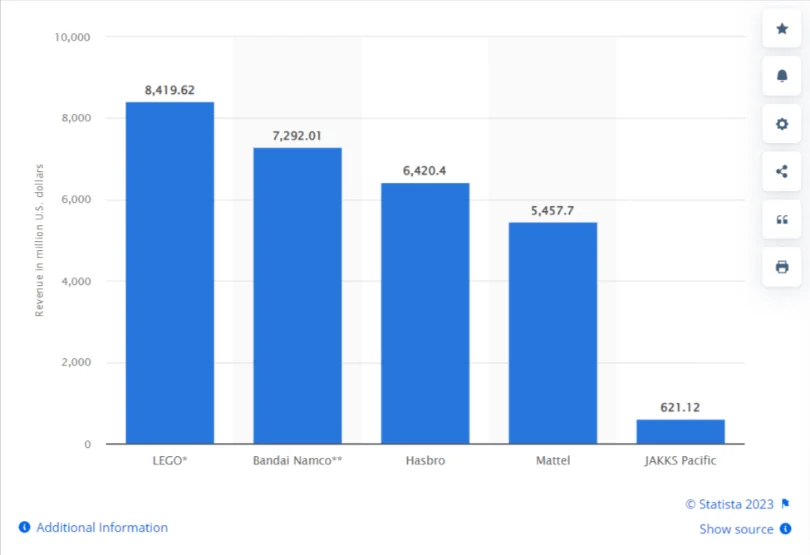Screen dimensions: 810x555
Task: Click the print icon
Action: click(x=782, y=267)
